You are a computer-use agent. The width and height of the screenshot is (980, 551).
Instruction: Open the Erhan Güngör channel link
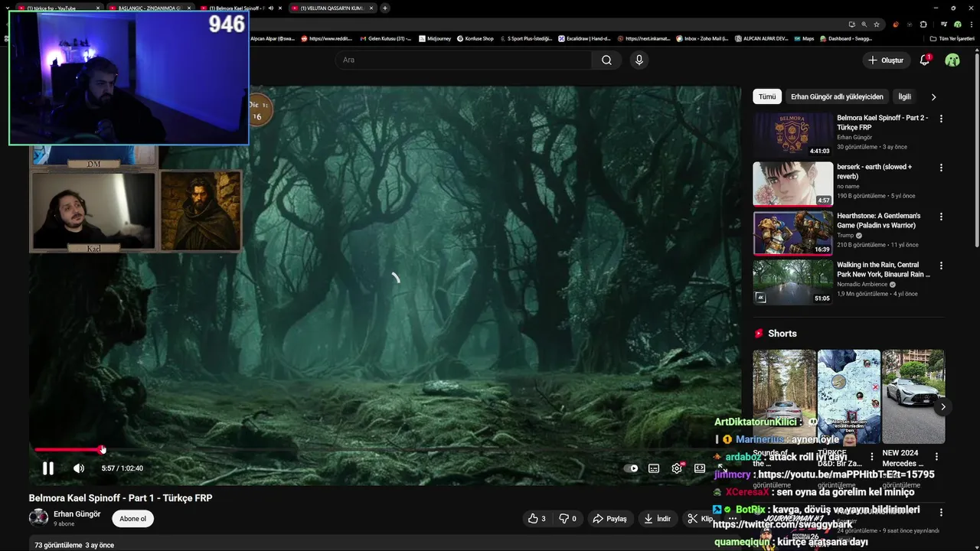(x=77, y=514)
